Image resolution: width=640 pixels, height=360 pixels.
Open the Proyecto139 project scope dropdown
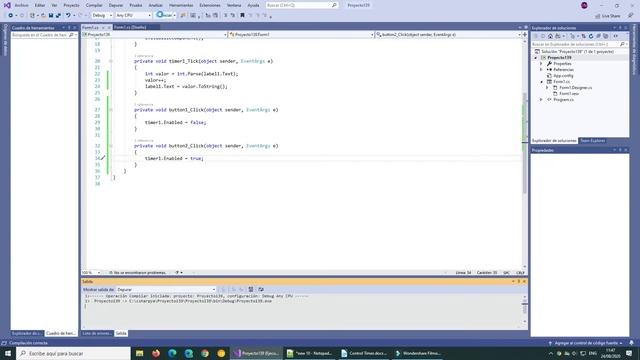click(x=155, y=35)
